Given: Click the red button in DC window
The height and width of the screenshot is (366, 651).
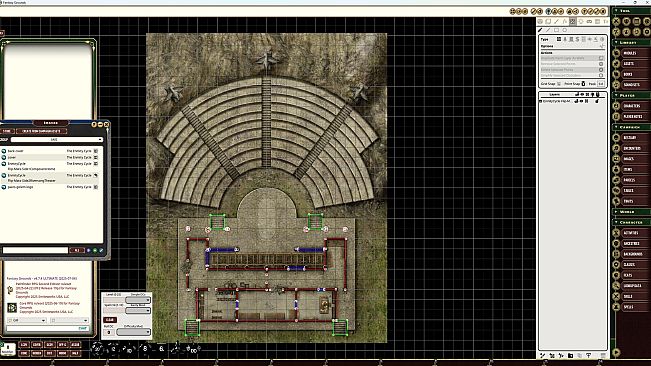Looking at the screenshot, I should pos(110,320).
